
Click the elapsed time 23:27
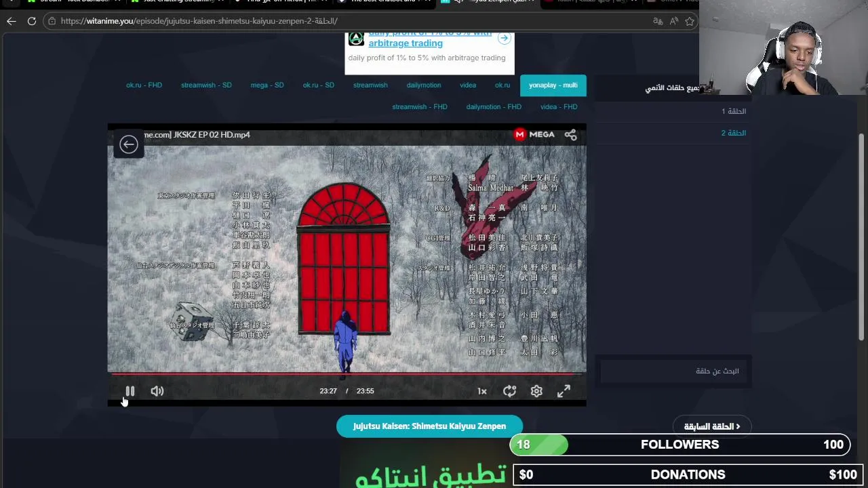(x=328, y=391)
